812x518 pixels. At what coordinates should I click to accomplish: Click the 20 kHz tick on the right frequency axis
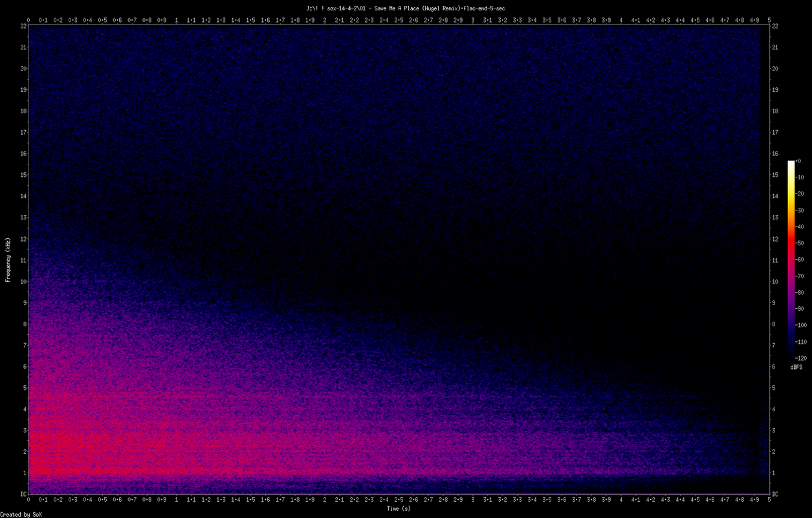[775, 69]
